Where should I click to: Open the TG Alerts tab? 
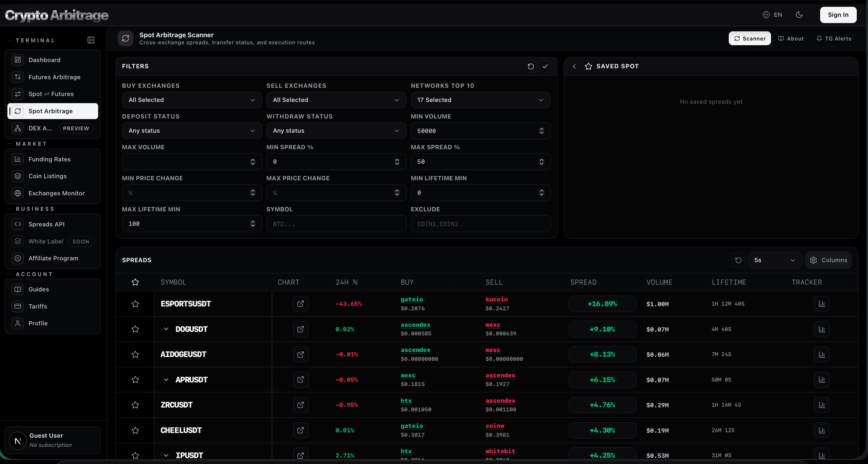tap(834, 38)
